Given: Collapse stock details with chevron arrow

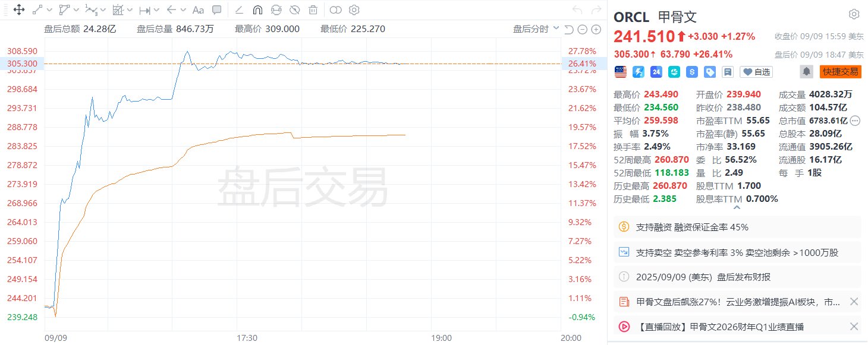Looking at the screenshot, I should coord(737,207).
